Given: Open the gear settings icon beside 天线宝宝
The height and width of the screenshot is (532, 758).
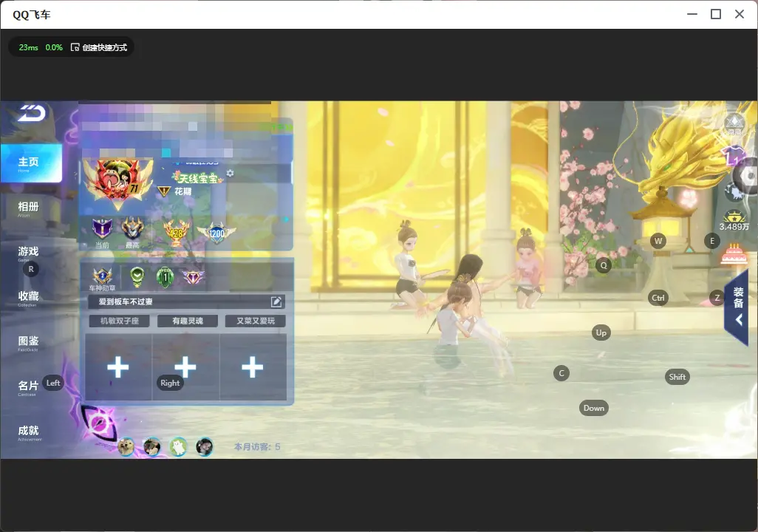Looking at the screenshot, I should pos(230,173).
